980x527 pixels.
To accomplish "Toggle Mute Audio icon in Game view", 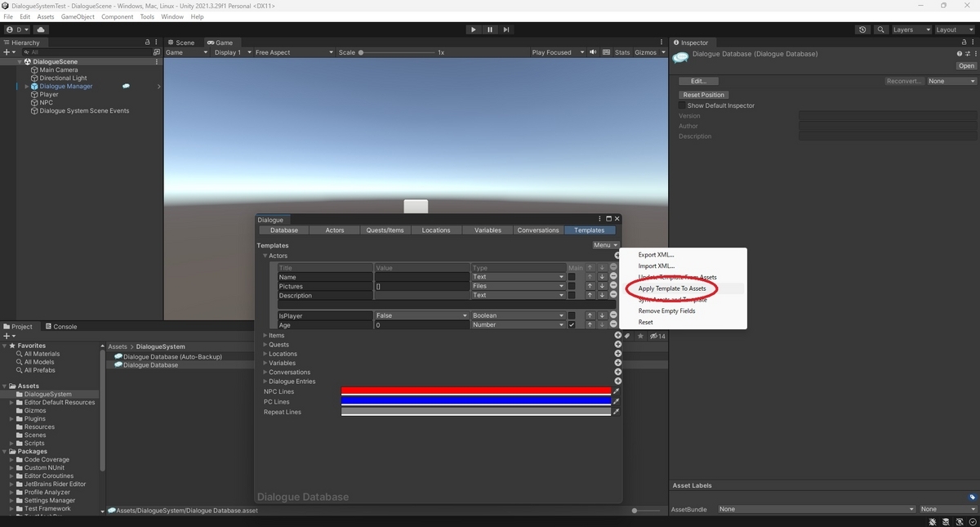I will tap(594, 52).
